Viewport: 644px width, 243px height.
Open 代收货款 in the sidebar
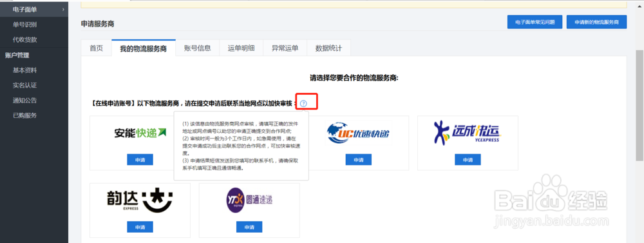24,40
